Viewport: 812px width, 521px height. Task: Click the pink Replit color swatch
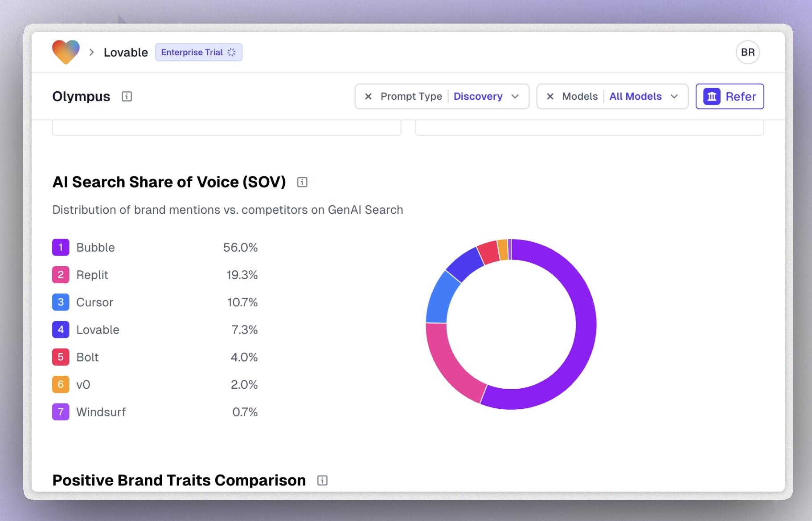tap(61, 275)
